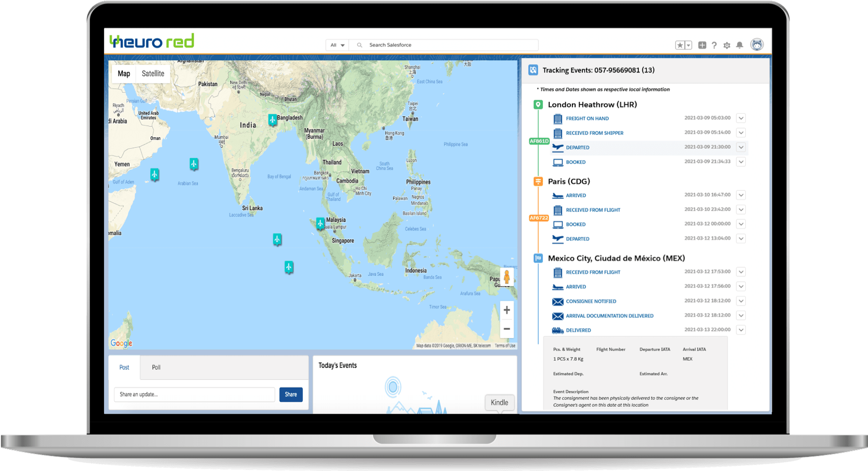The image size is (868, 471).
Task: Click the RECEIVED FROM SHIPPER building icon
Action: tap(558, 133)
